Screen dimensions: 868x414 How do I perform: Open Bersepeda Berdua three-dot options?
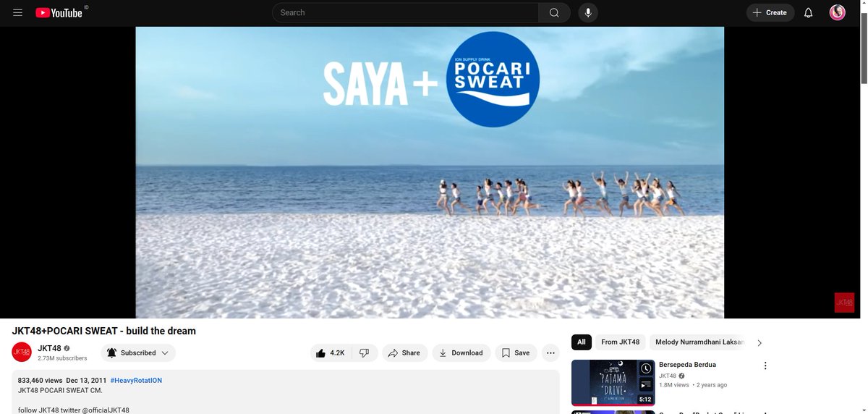[x=765, y=366]
